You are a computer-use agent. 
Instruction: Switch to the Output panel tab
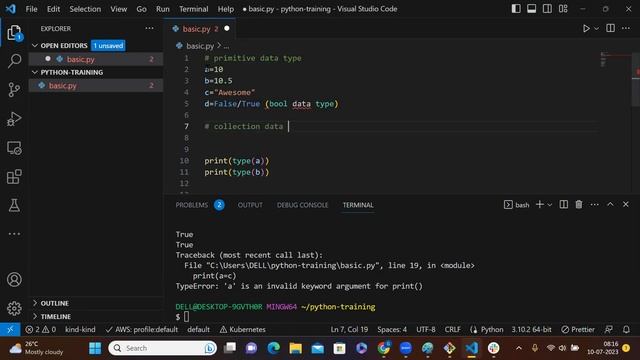point(250,205)
